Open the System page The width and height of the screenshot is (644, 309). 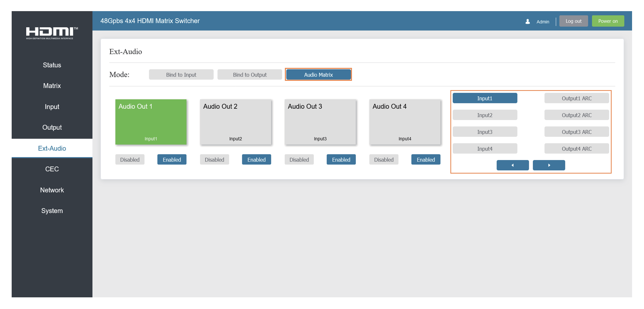(x=52, y=211)
